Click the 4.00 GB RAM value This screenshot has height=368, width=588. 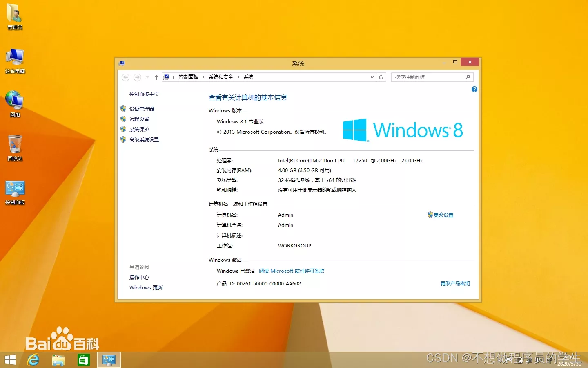coord(304,170)
